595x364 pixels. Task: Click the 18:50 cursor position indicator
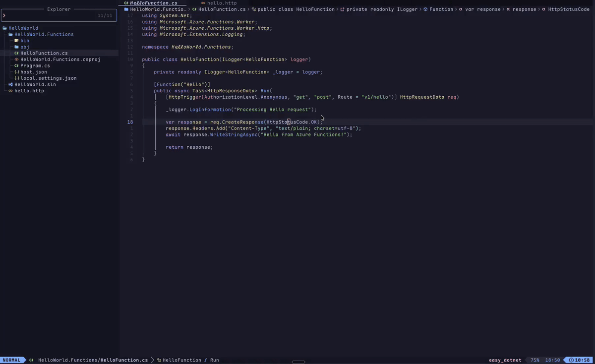(552, 360)
